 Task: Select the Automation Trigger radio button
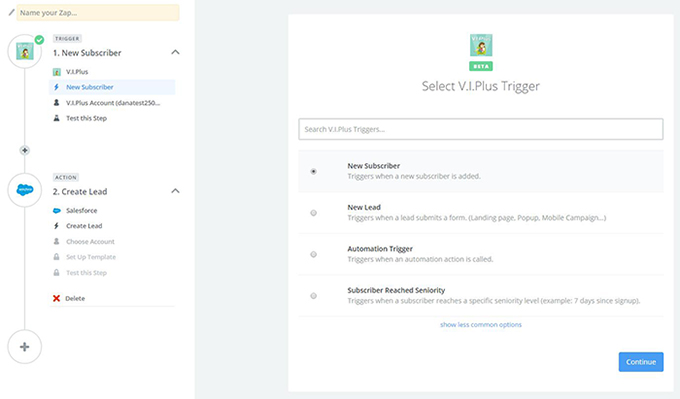[314, 255]
